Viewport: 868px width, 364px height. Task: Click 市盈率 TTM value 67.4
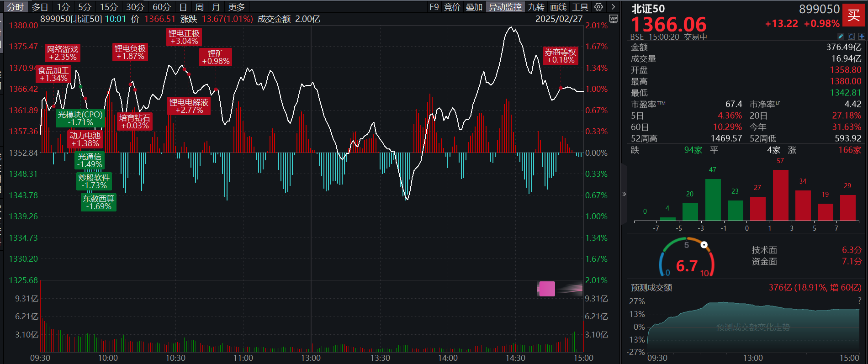coord(733,104)
